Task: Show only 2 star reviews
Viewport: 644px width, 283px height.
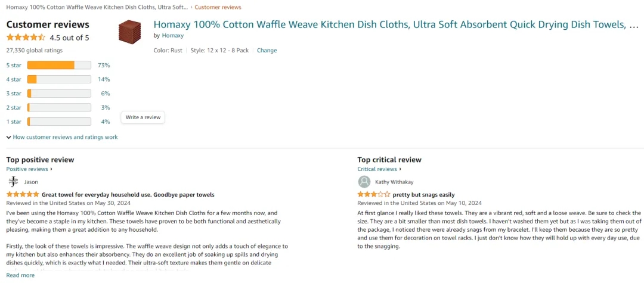Action: pyautogui.click(x=14, y=108)
